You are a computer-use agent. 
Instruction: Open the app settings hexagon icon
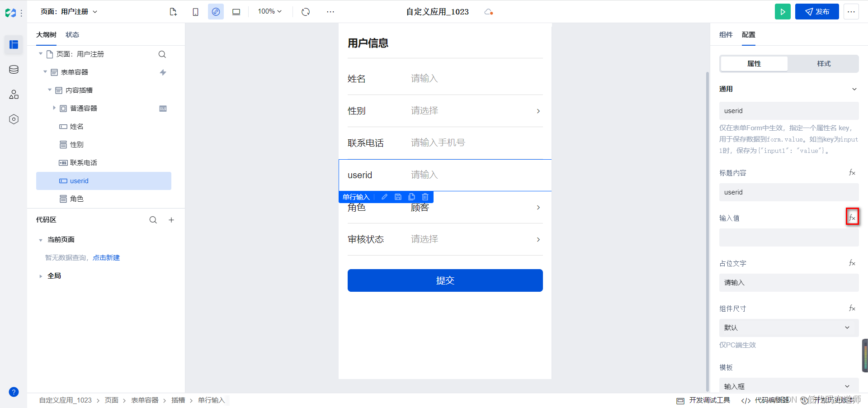point(14,119)
